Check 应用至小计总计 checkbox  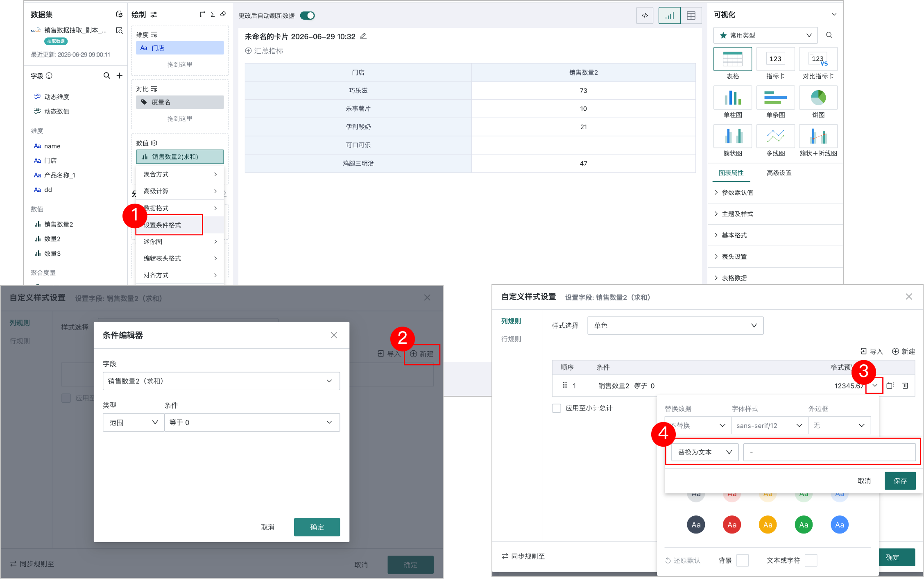point(557,408)
